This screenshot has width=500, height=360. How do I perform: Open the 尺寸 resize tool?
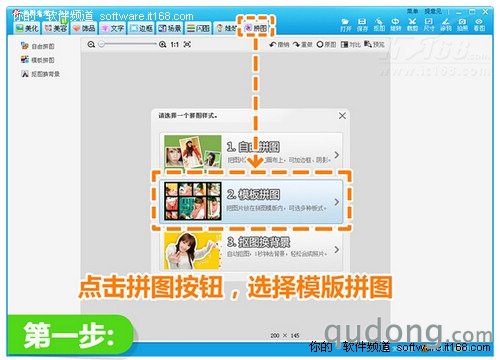pos(429,25)
